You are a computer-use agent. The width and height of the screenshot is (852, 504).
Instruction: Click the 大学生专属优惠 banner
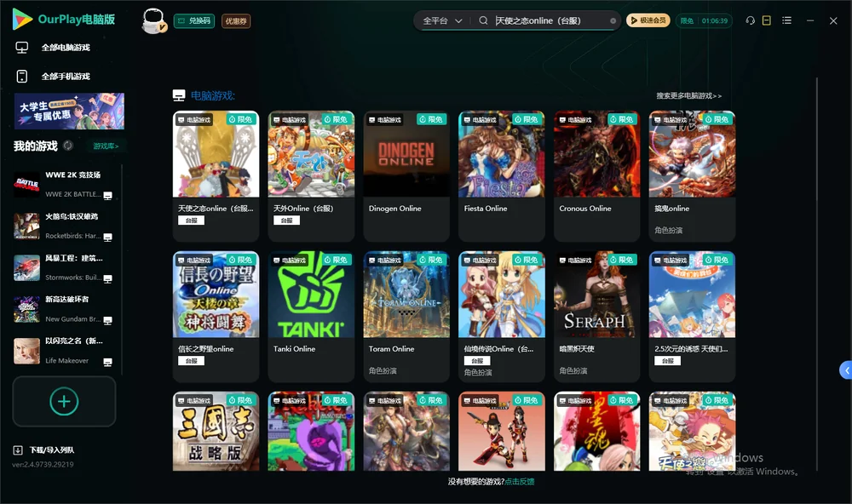pos(70,112)
